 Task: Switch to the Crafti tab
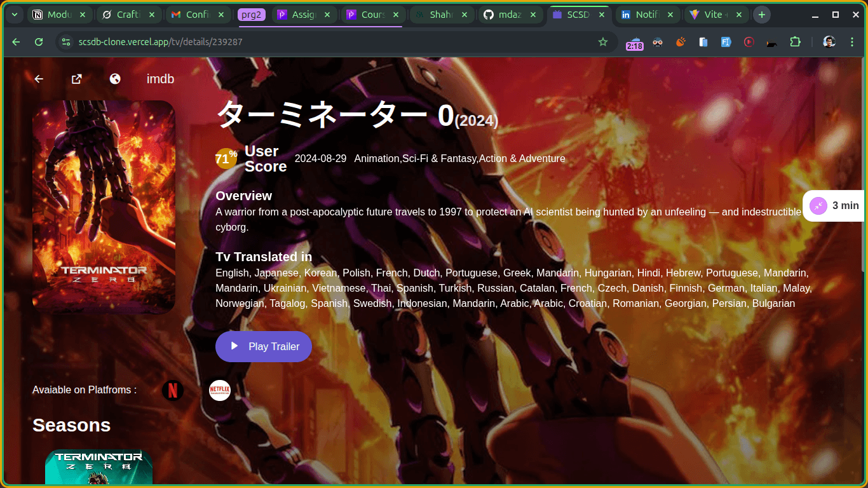tap(129, 15)
